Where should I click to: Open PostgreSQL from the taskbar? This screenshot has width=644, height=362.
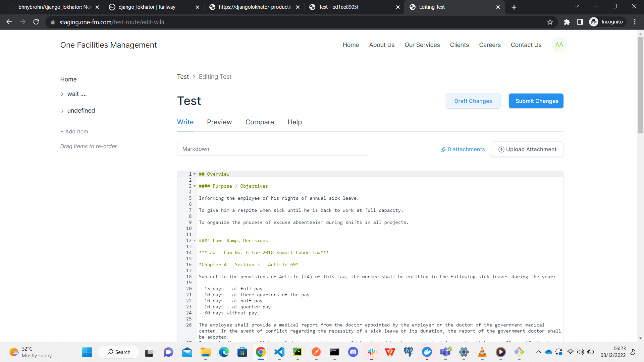tap(409, 352)
